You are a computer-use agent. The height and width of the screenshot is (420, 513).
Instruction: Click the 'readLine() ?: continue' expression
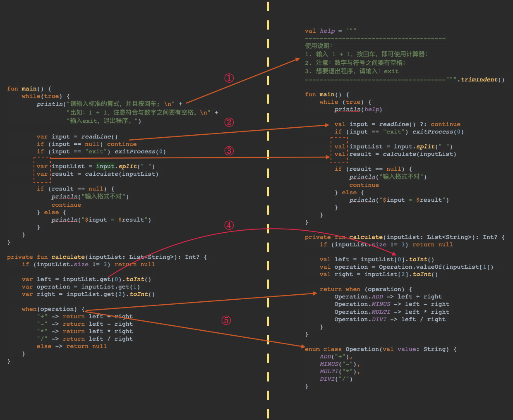click(419, 124)
